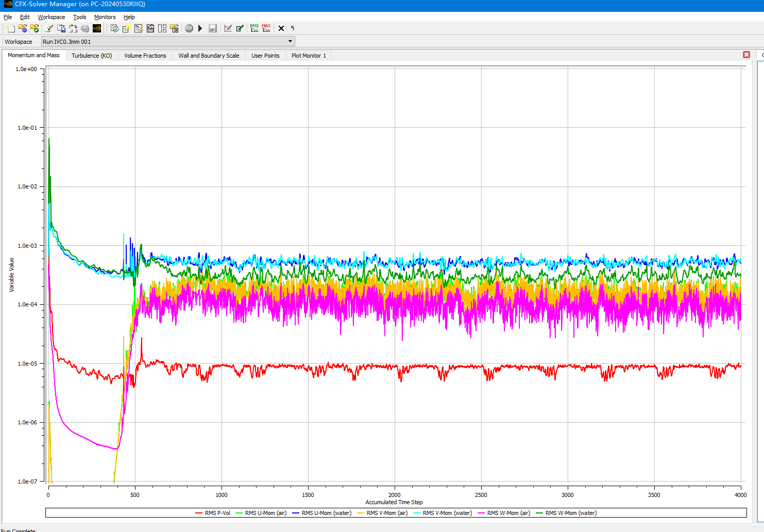764x532 pixels.
Task: Open the Workspace run dropdown
Action: (290, 42)
